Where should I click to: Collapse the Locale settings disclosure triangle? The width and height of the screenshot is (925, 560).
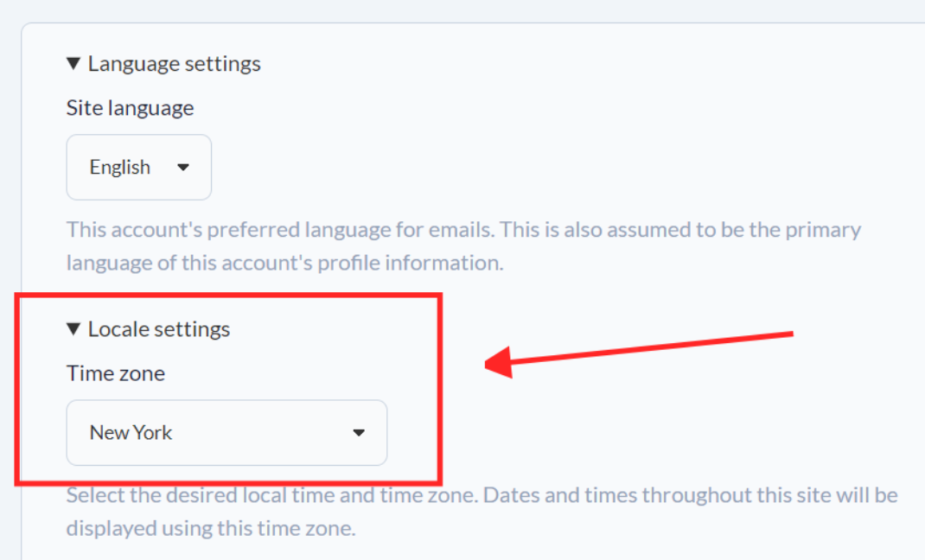[x=74, y=329]
